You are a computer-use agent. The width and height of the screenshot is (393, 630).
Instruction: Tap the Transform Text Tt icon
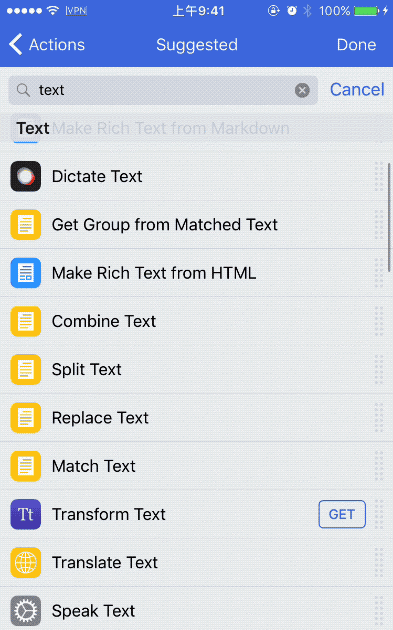26,514
